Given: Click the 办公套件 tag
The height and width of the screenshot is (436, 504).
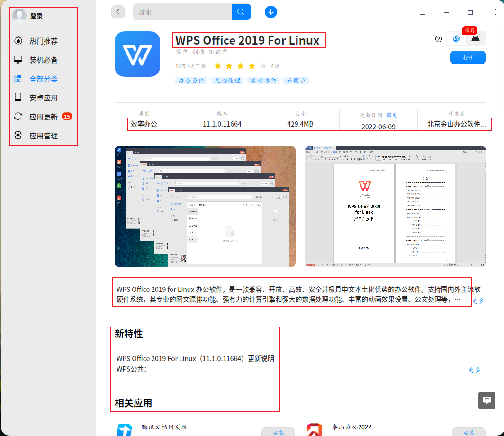Looking at the screenshot, I should coord(191,81).
